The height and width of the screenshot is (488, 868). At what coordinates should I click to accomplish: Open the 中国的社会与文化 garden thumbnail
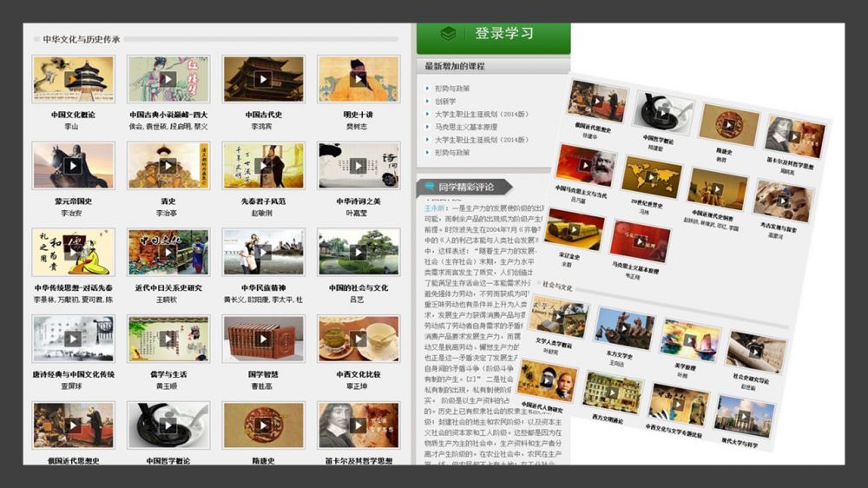point(358,252)
